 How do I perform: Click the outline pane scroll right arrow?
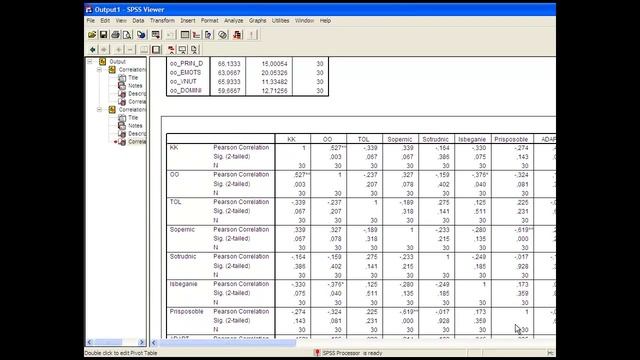[141, 342]
